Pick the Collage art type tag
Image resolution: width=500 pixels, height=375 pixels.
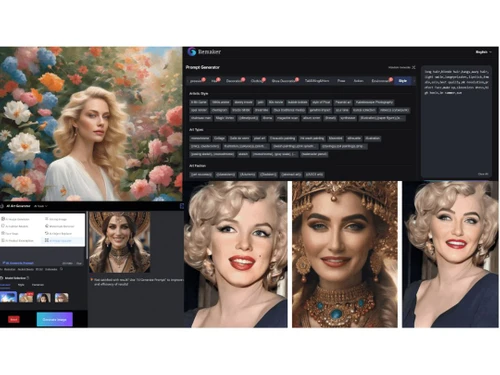(x=219, y=138)
